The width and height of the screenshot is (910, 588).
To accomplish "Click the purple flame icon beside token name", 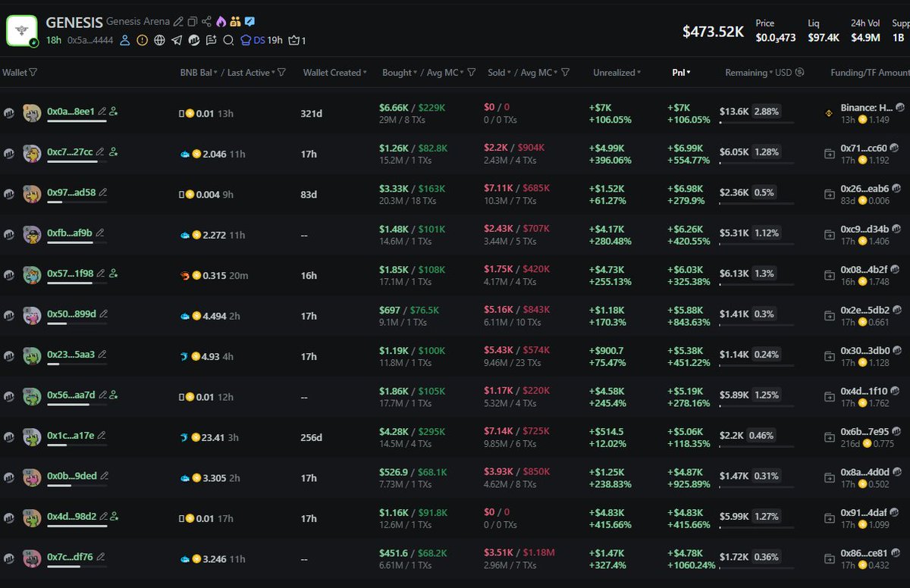I will pyautogui.click(x=221, y=22).
